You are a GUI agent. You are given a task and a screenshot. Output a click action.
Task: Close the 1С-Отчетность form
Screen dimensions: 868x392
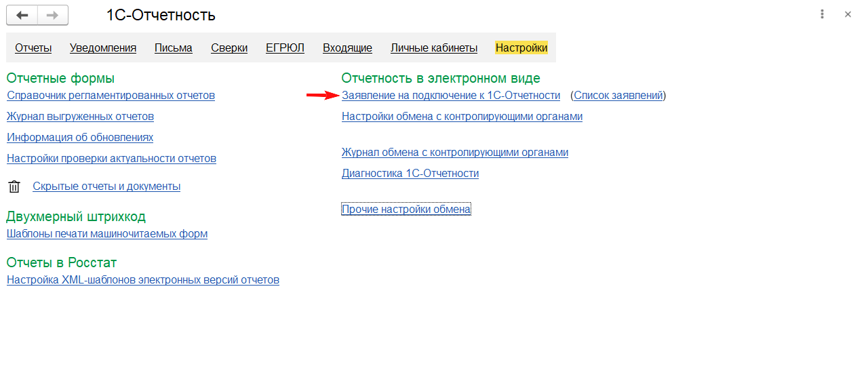[x=848, y=14]
